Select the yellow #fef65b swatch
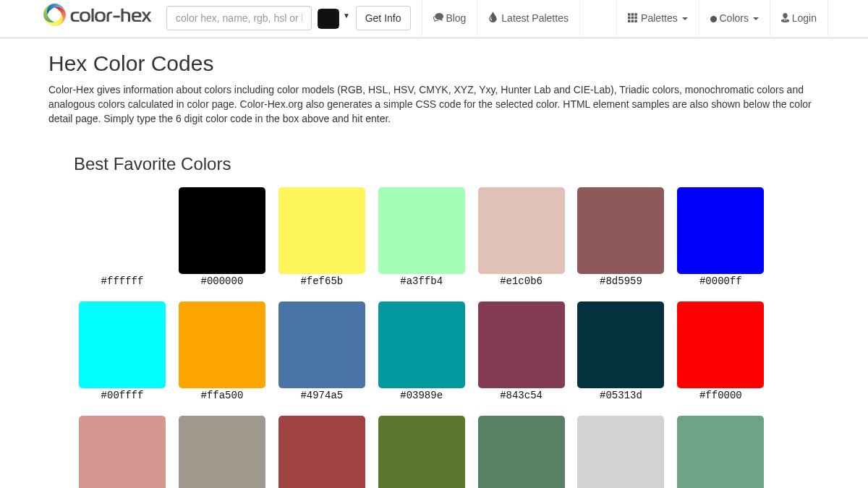Screen dimensions: 868x488 tap(322, 231)
